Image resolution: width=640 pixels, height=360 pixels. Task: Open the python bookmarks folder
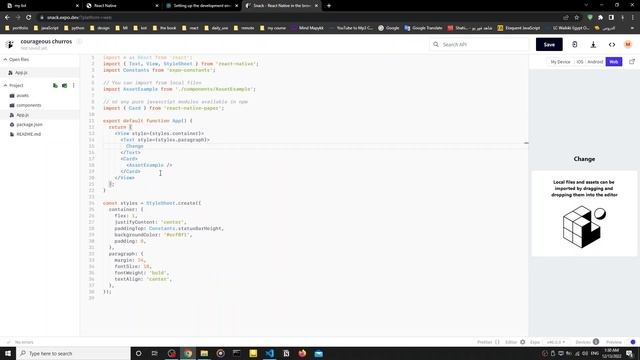tap(74, 28)
